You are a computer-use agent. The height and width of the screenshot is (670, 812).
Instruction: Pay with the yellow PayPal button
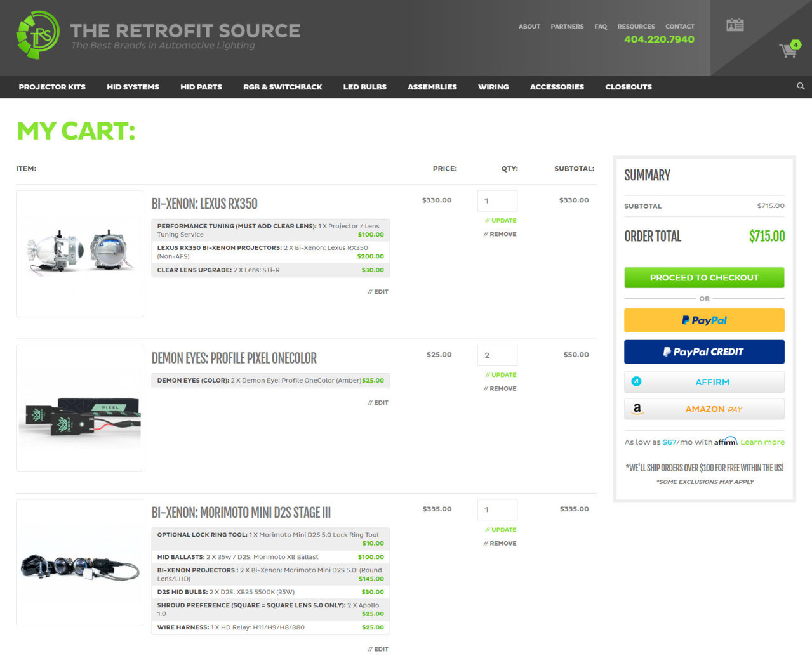pyautogui.click(x=704, y=320)
